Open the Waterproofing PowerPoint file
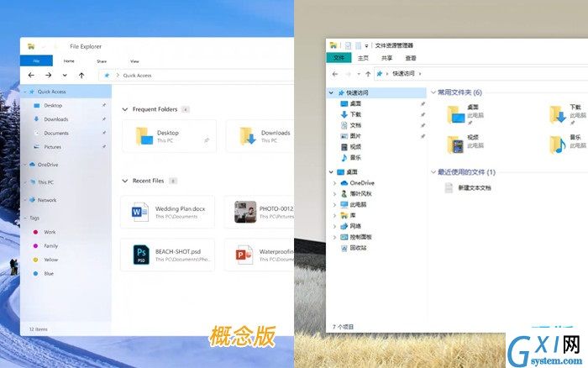The height and width of the screenshot is (368, 588). click(x=259, y=255)
